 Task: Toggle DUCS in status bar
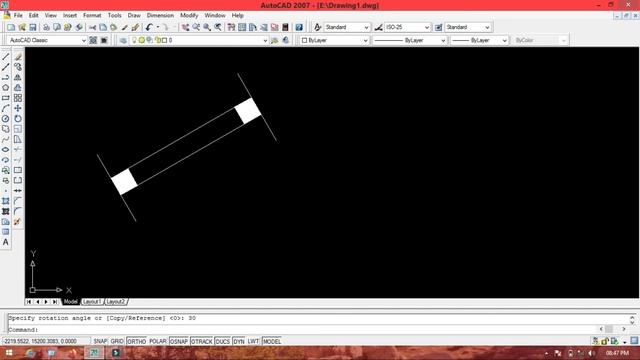(x=222, y=341)
